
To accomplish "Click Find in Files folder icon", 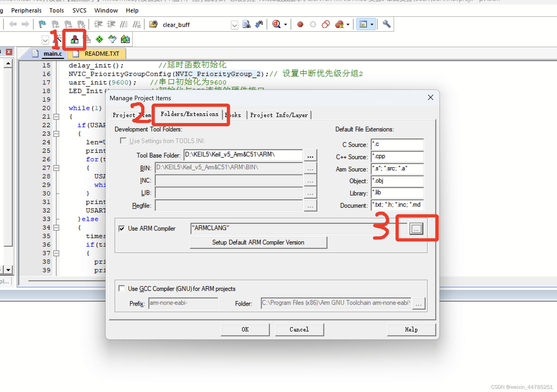I will (x=153, y=25).
